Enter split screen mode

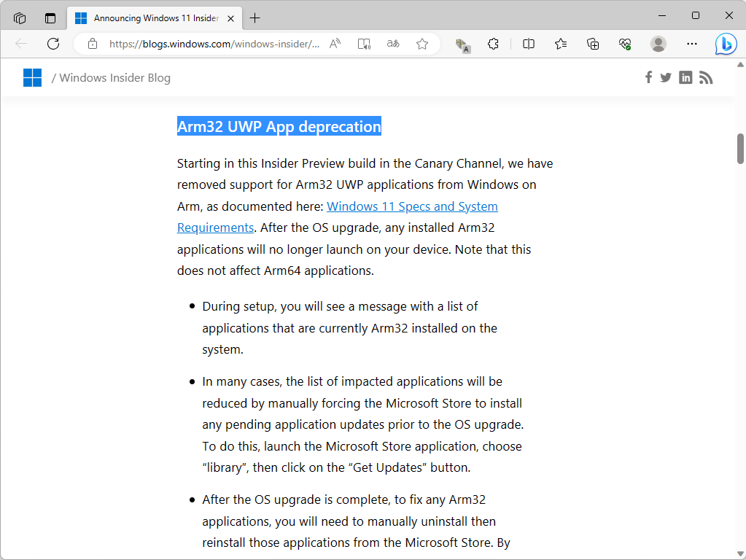528,44
